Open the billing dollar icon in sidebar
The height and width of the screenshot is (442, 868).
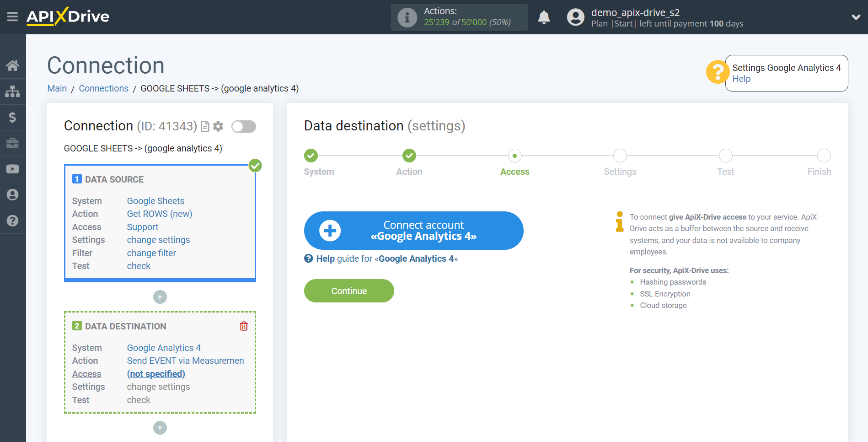tap(13, 117)
